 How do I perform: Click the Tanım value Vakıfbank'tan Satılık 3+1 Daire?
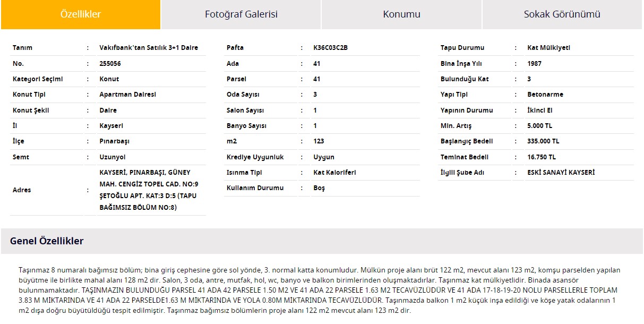[149, 48]
